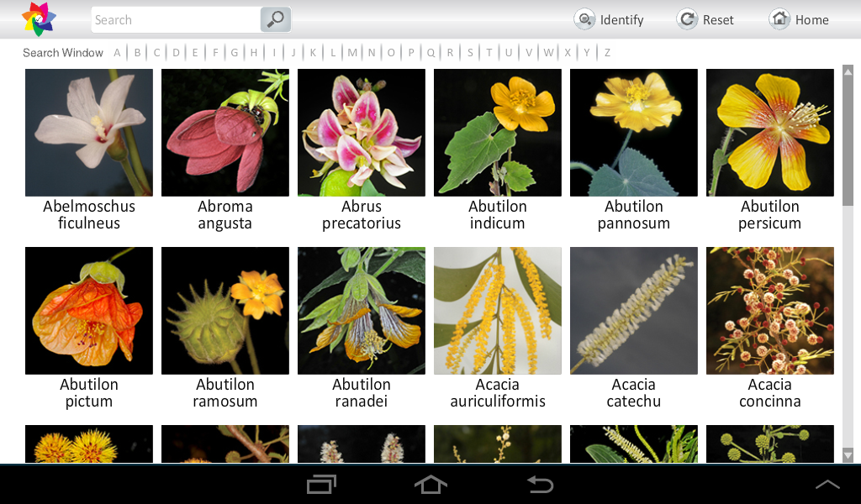Image resolution: width=861 pixels, height=504 pixels.
Task: Open Abelmoschus ficulneus flower entry
Action: point(89,133)
